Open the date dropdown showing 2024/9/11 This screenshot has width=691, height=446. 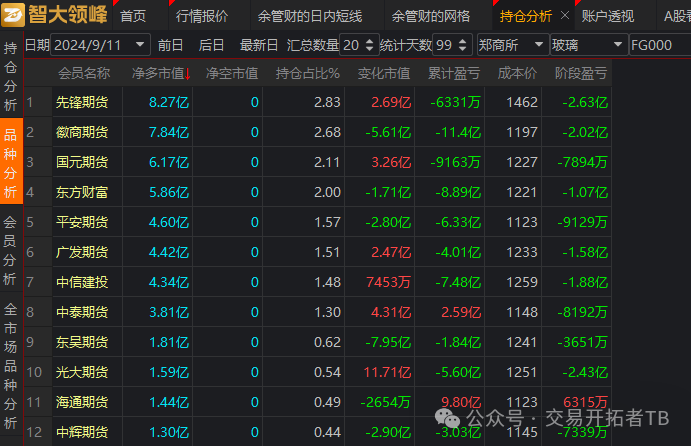140,45
